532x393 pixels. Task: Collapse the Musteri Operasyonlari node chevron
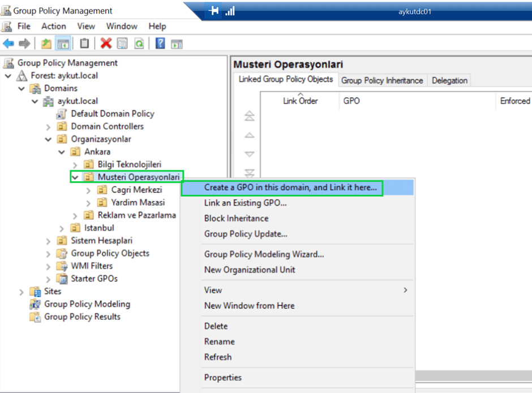tap(74, 176)
